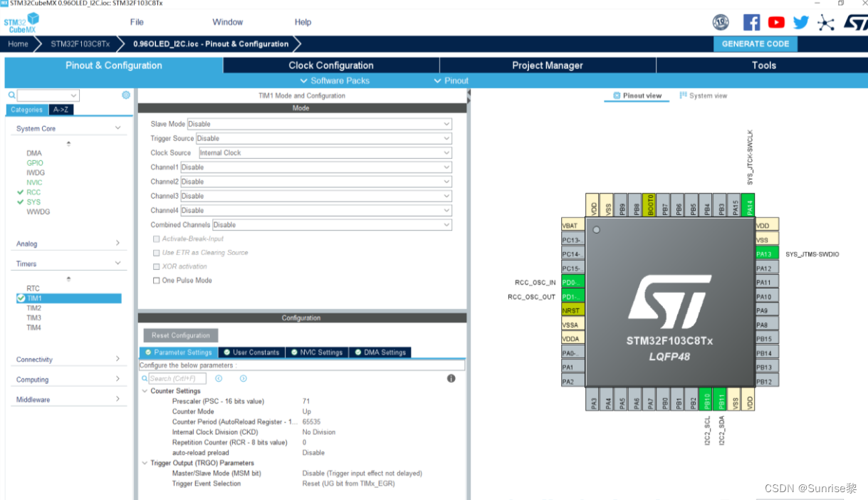Image resolution: width=868 pixels, height=500 pixels.
Task: Toggle Use ETR as Clearing Source checkbox
Action: pyautogui.click(x=157, y=253)
